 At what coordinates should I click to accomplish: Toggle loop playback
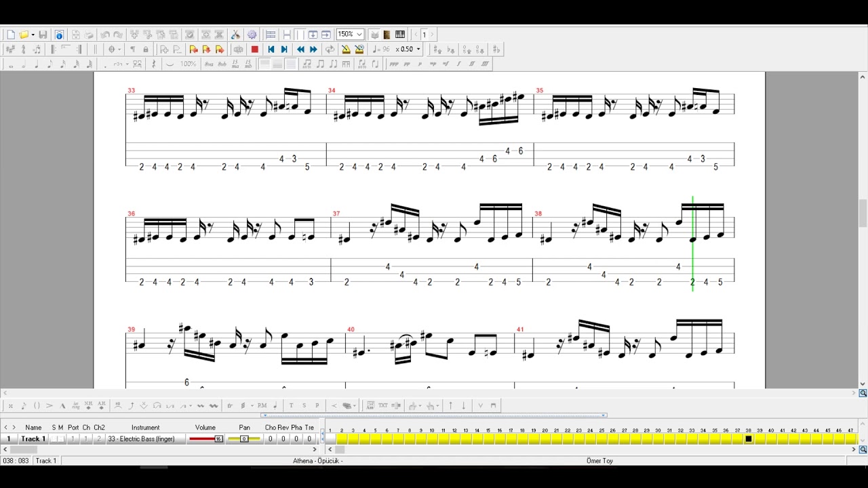coord(330,49)
